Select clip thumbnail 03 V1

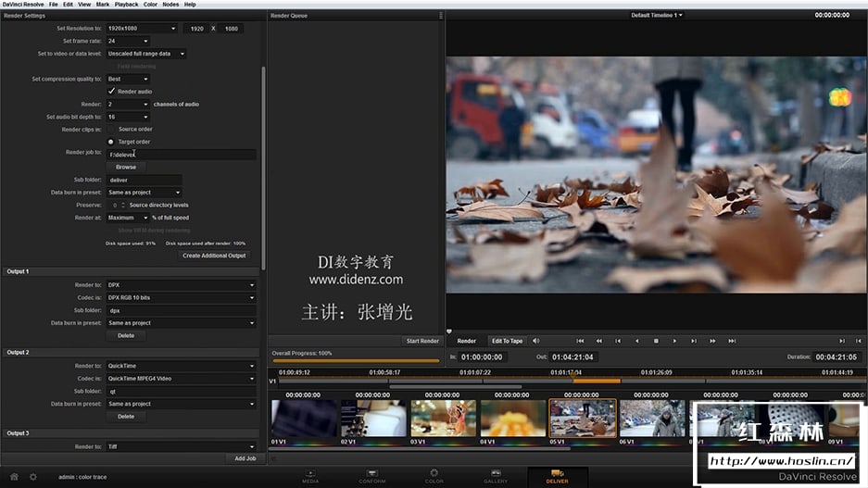[444, 419]
